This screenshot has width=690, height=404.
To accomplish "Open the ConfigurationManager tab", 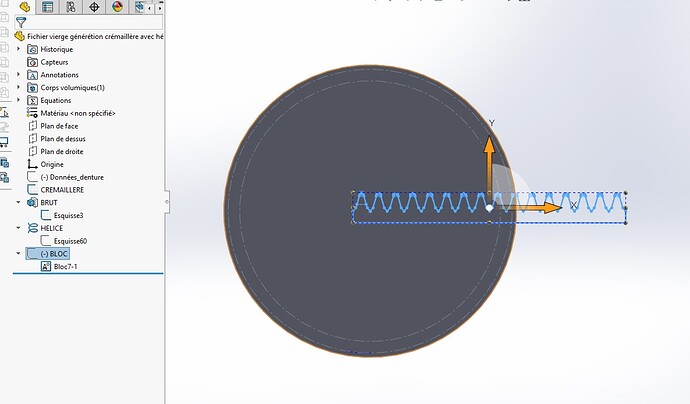I will (x=71, y=7).
